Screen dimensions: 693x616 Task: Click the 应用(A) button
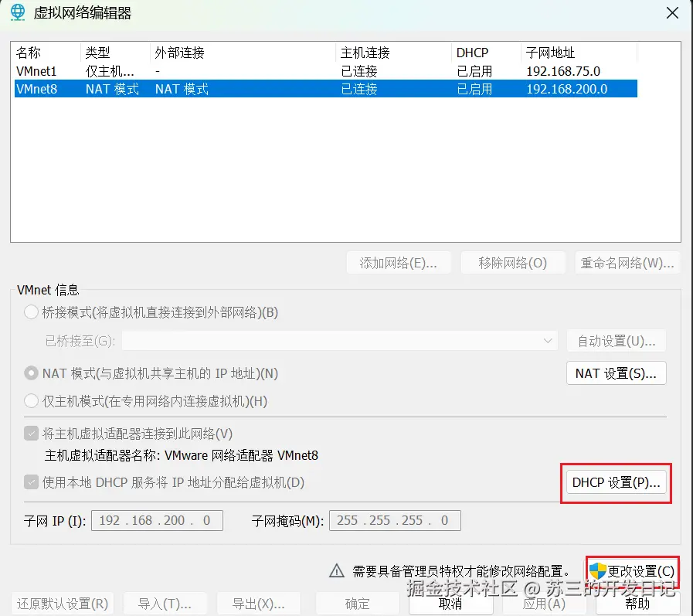[544, 604]
